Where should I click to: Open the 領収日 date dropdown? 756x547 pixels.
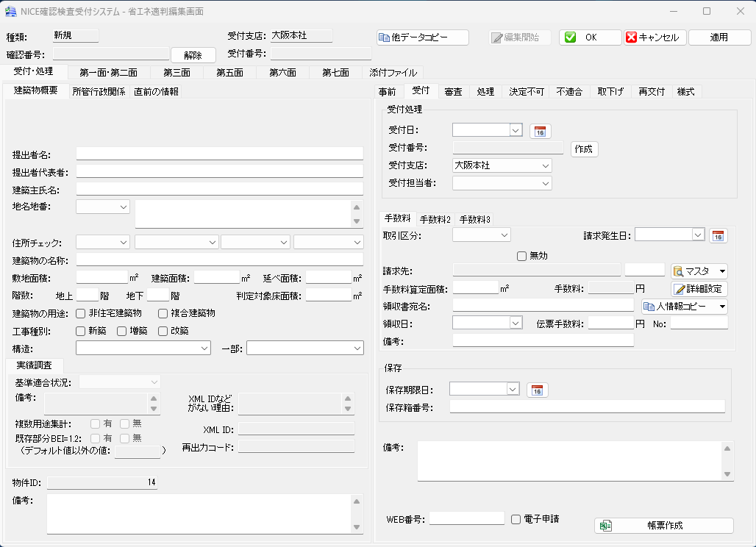516,323
